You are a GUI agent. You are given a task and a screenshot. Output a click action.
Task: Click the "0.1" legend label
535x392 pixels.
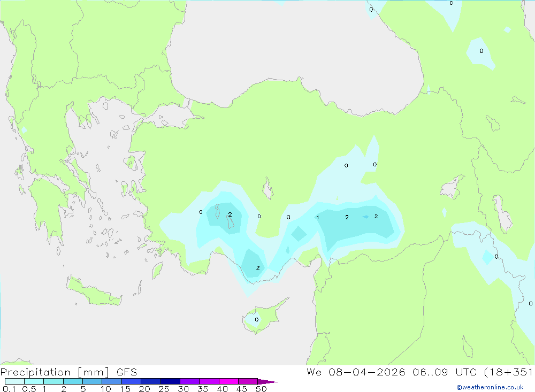tap(10, 389)
